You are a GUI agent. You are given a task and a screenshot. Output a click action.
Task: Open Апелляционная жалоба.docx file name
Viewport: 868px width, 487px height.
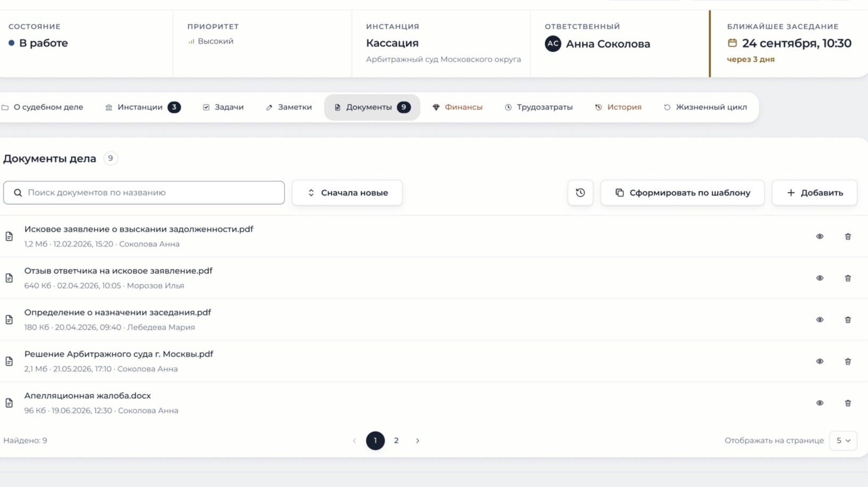88,396
